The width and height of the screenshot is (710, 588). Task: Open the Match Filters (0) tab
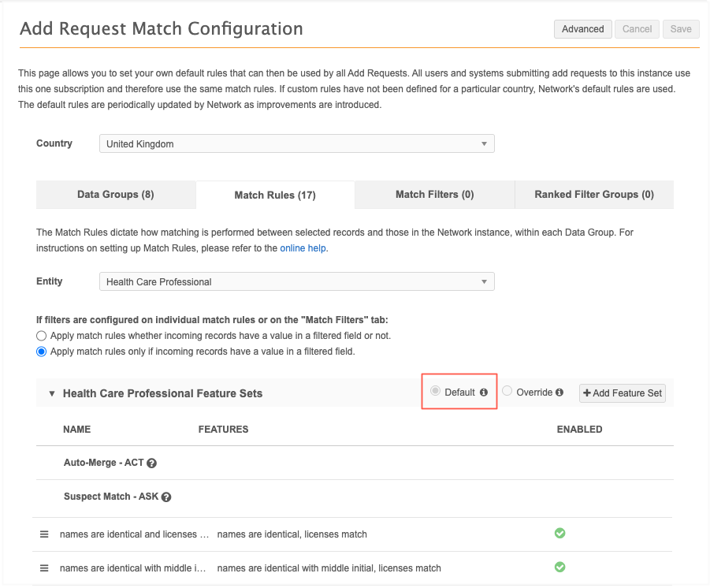435,195
